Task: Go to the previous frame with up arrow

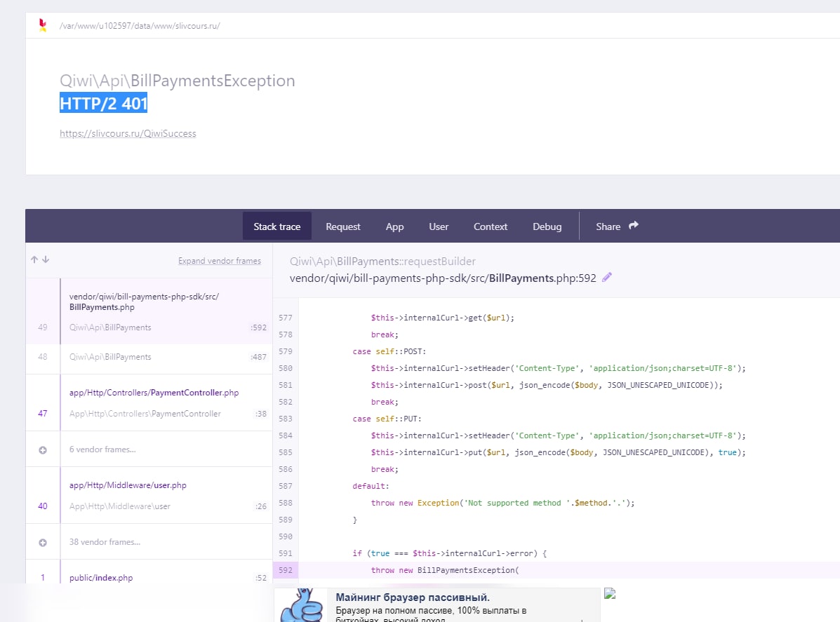Action: (34, 259)
